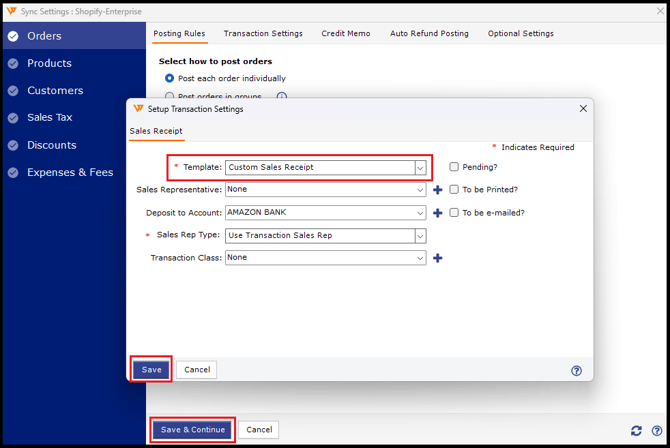Open help icon in the dialog footer
Image resolution: width=670 pixels, height=448 pixels.
click(x=576, y=370)
